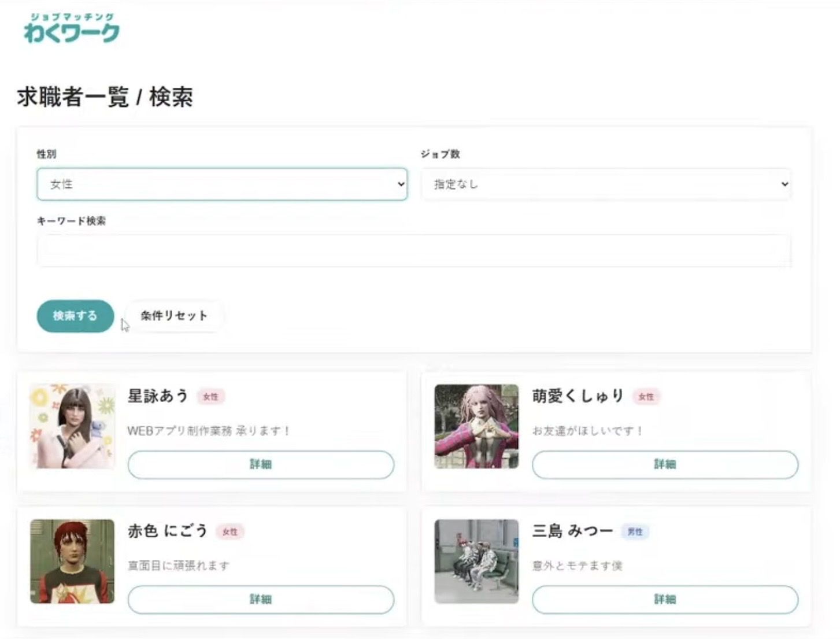Click 詳細 button for 萌愛くしゅり
This screenshot has width=840, height=639.
pos(665,464)
